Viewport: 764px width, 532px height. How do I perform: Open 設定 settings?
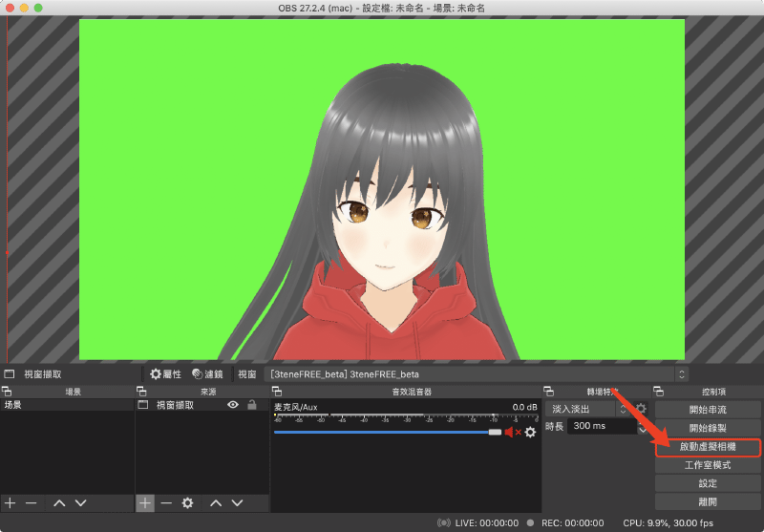click(708, 484)
